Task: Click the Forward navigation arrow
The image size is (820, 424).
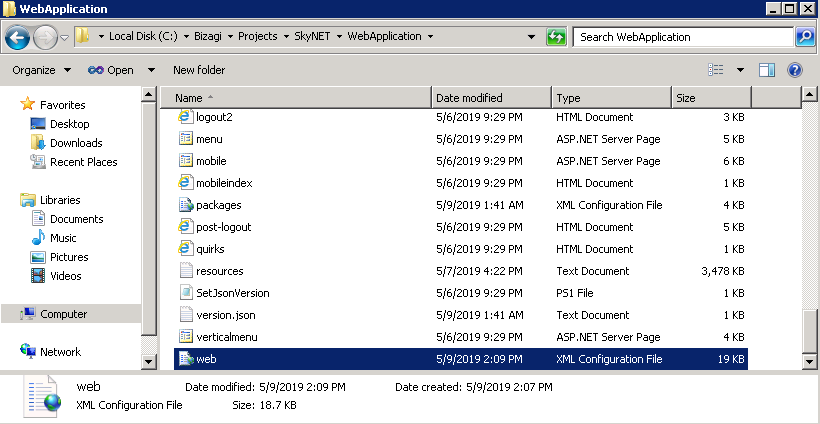Action: point(45,37)
